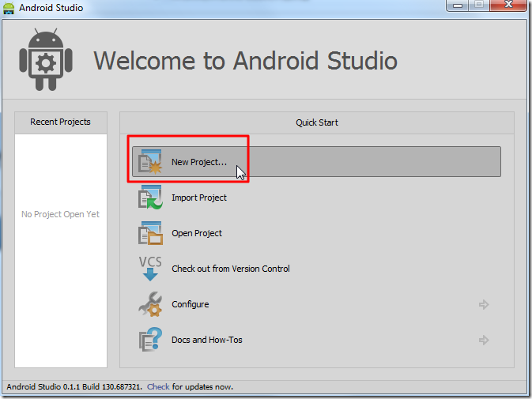Click the build version status text
532x399 pixels.
[74, 387]
